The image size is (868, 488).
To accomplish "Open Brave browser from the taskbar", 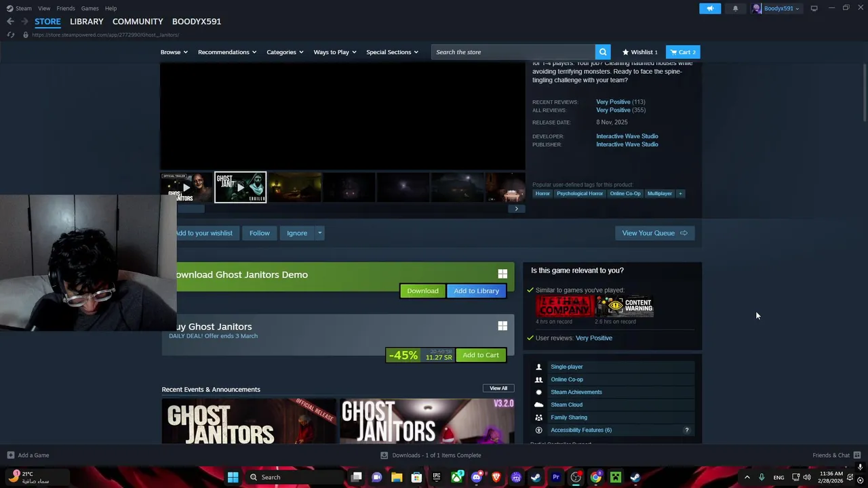I will point(496,477).
